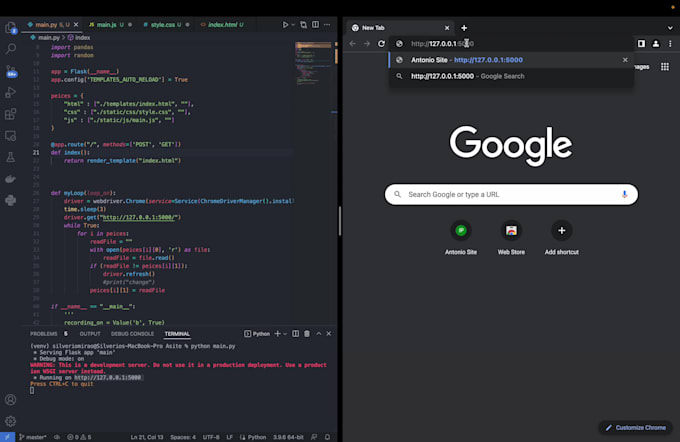This screenshot has height=442, width=680.
Task: Open the Python view in activity bar
Action: pos(10,200)
